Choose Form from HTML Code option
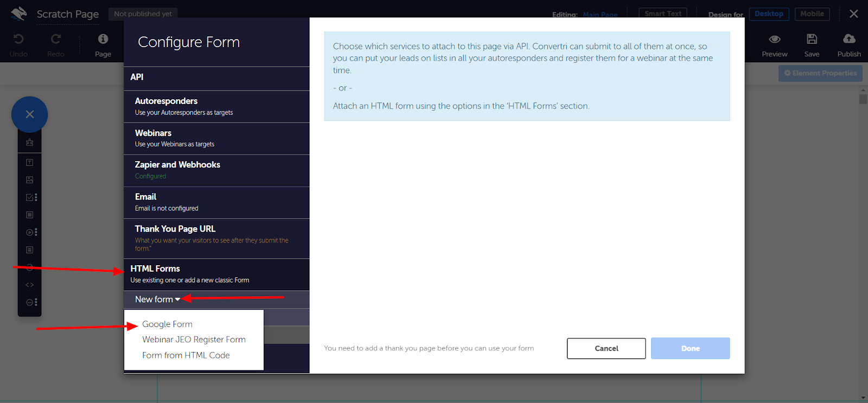Image resolution: width=868 pixels, height=403 pixels. [186, 355]
